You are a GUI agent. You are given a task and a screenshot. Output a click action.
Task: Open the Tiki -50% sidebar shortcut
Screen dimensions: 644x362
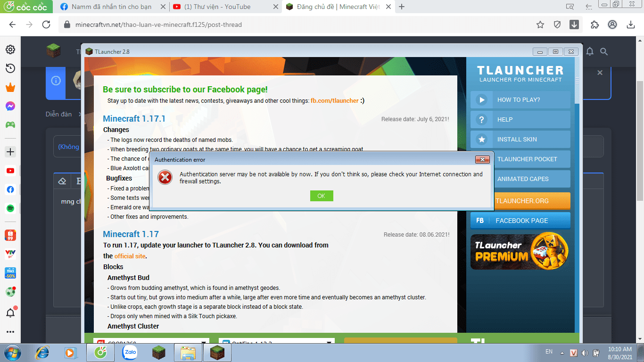[x=10, y=272]
